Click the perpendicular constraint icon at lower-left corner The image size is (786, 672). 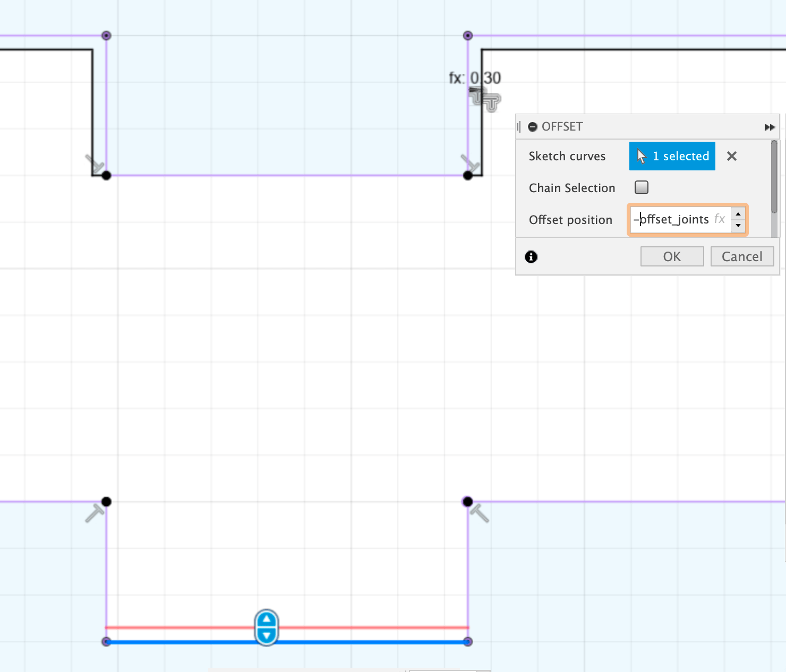click(x=95, y=513)
